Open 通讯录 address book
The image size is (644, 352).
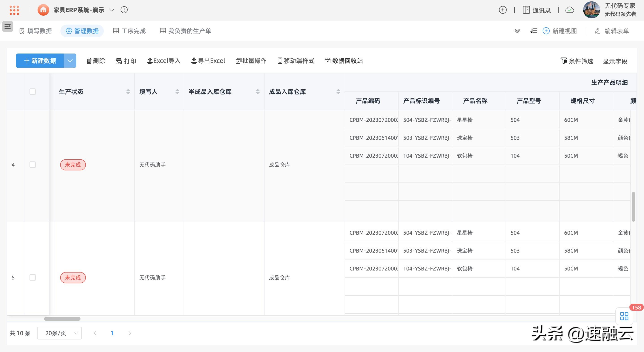point(537,10)
